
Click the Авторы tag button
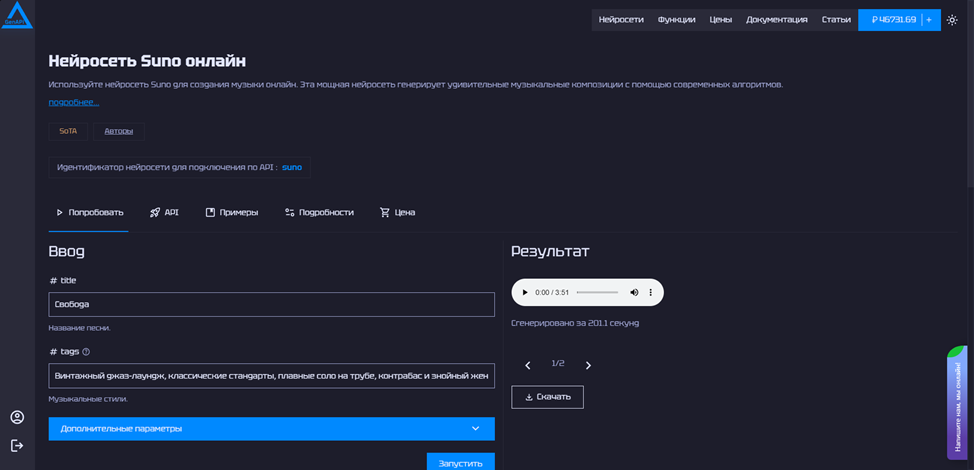point(119,132)
